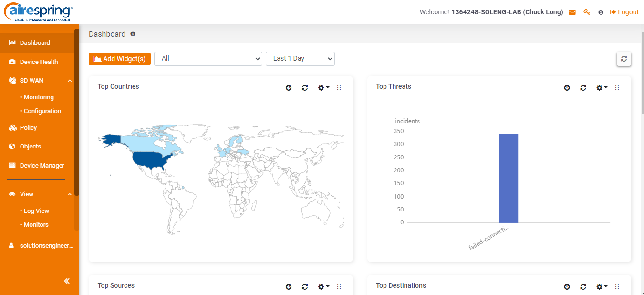Click the Top Threats drag handle dots
The image size is (644, 295).
click(617, 88)
